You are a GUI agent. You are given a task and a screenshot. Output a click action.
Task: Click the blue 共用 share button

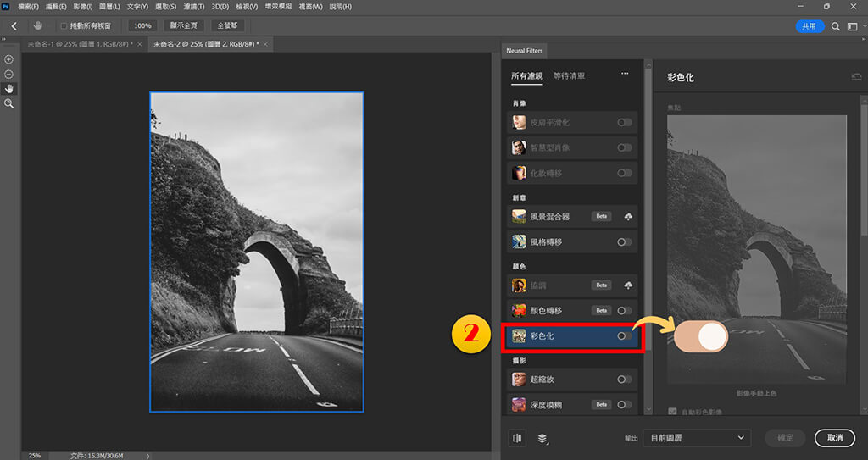pyautogui.click(x=810, y=26)
